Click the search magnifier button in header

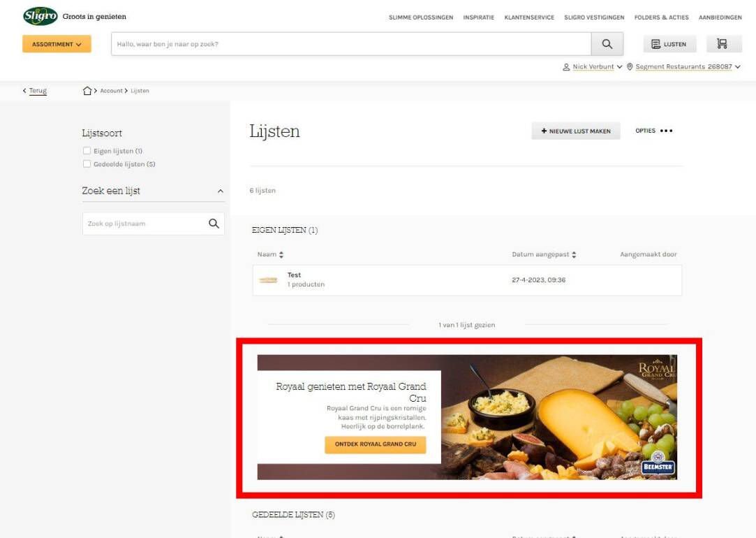tap(607, 44)
